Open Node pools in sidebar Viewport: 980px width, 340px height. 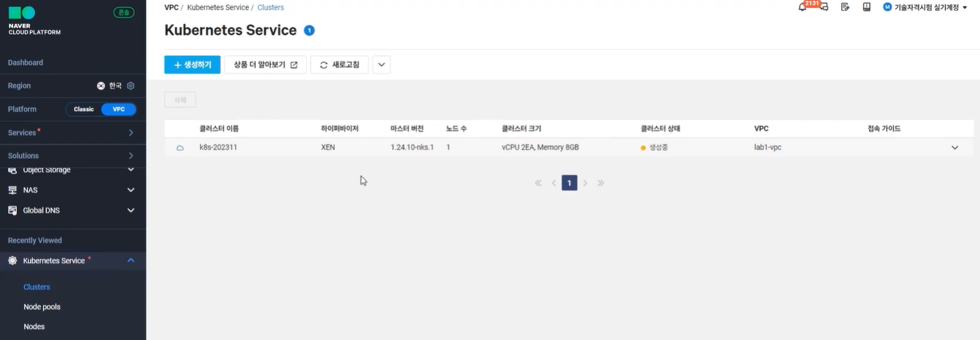coord(42,307)
